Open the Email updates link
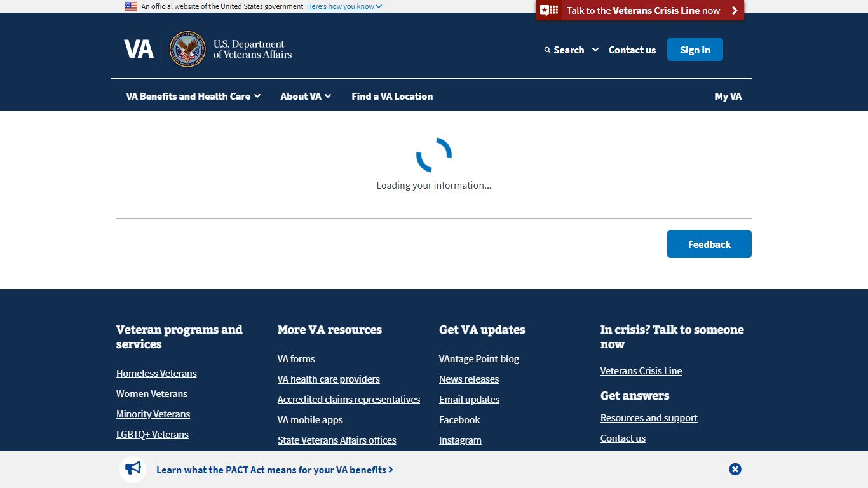This screenshot has width=868, height=488. pyautogui.click(x=469, y=400)
